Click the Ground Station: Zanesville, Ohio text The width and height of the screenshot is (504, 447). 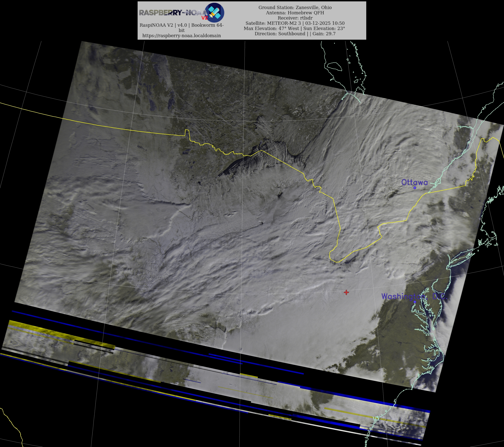[295, 7]
